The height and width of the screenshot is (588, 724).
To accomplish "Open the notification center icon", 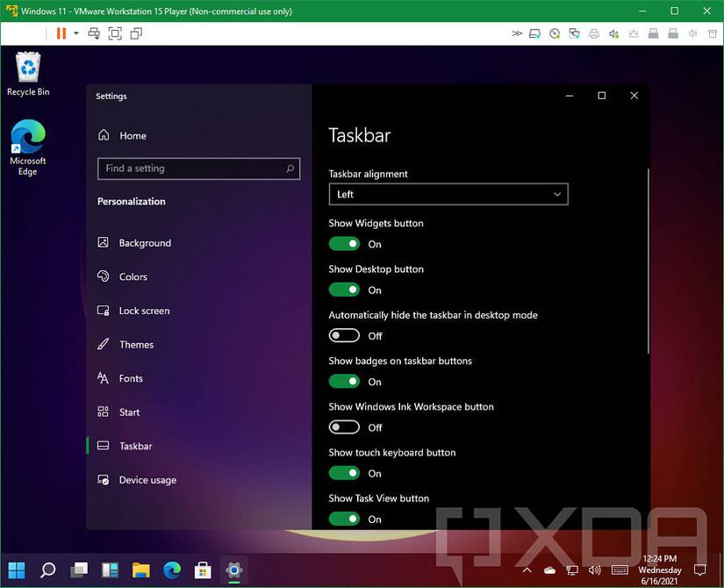I will [700, 570].
